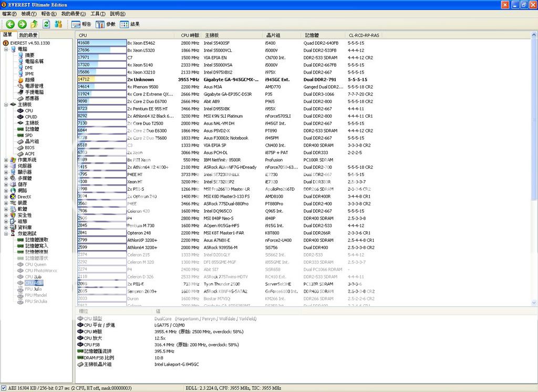This screenshot has height=392, width=538.
Task: Click the users icon in the toolbar
Action: [x=58, y=24]
